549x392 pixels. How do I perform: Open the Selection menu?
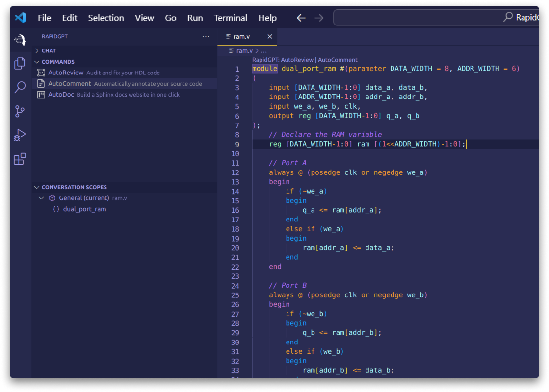tap(106, 18)
